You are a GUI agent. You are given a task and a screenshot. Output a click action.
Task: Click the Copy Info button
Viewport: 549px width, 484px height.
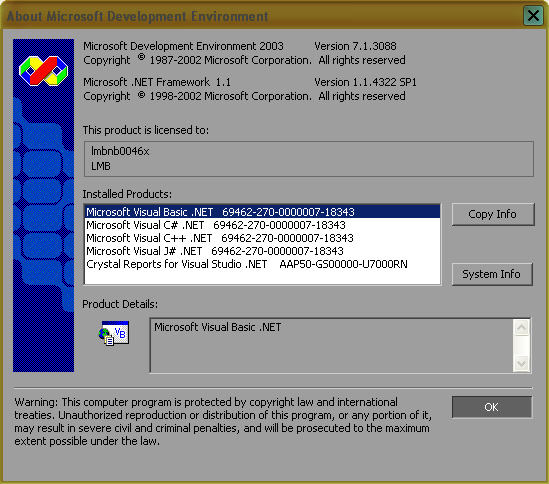tap(493, 214)
